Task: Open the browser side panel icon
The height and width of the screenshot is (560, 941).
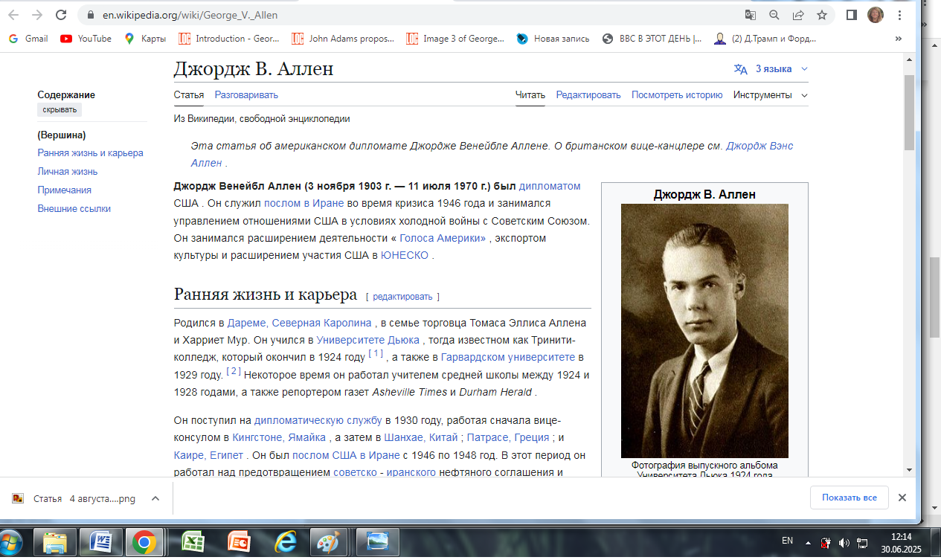Action: tap(852, 15)
